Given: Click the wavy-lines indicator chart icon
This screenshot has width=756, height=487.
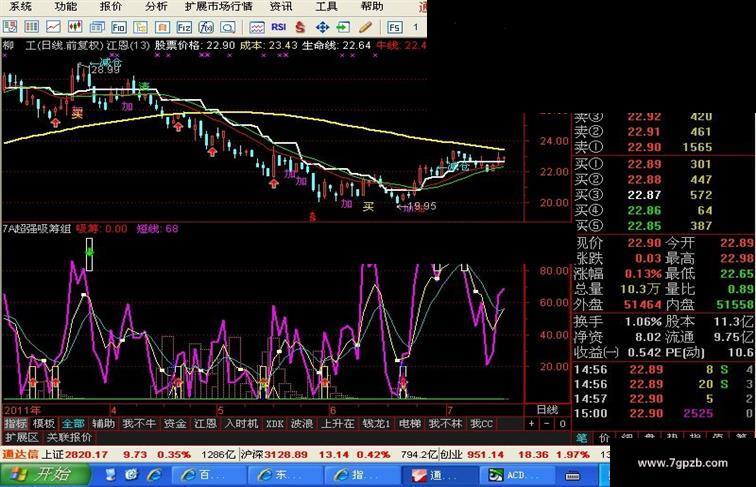Looking at the screenshot, I should pos(256,27).
